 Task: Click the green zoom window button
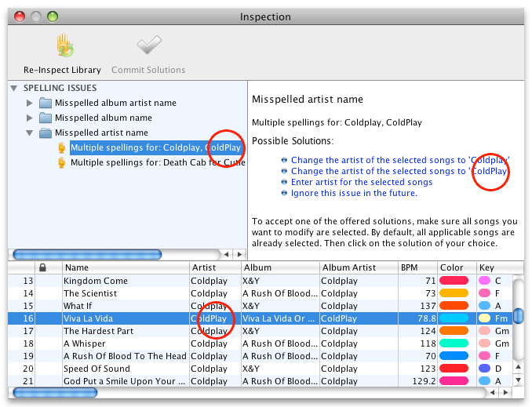[x=53, y=16]
